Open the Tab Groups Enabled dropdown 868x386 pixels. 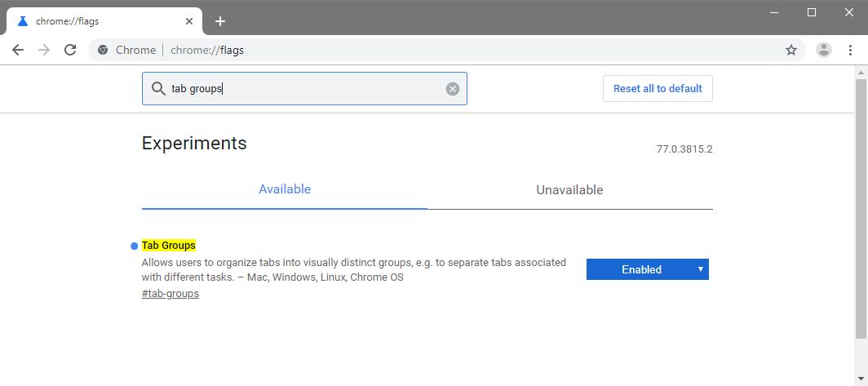point(647,269)
